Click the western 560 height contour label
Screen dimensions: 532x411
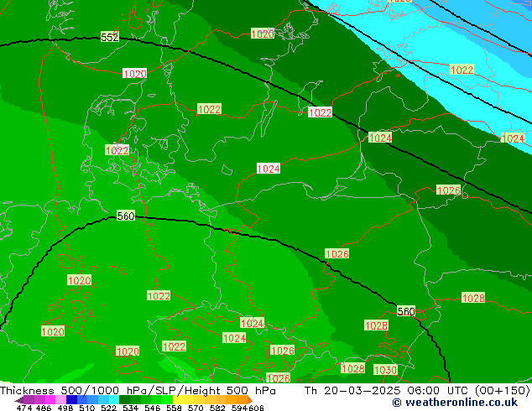[x=126, y=216]
